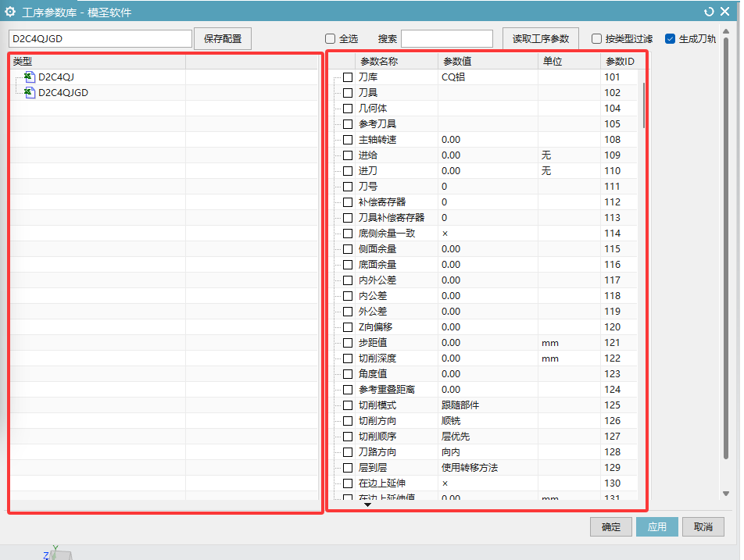Click 单位 column header
This screenshot has height=560, width=744.
pos(569,61)
